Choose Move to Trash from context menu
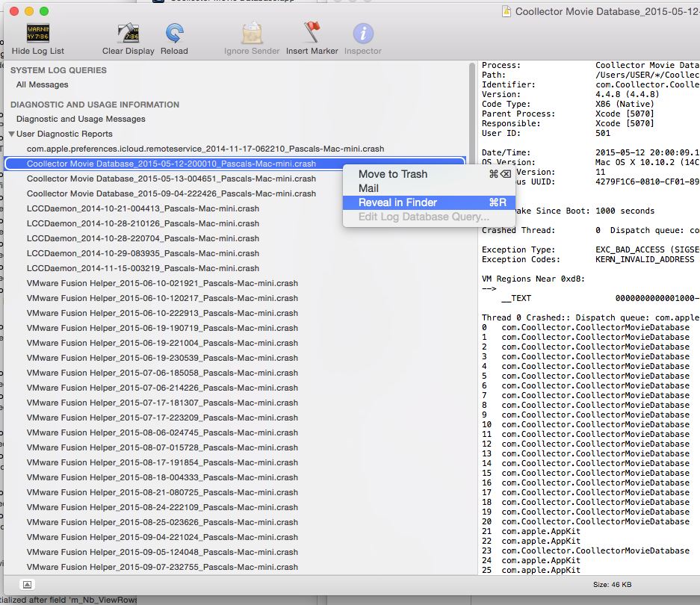 tap(429, 174)
